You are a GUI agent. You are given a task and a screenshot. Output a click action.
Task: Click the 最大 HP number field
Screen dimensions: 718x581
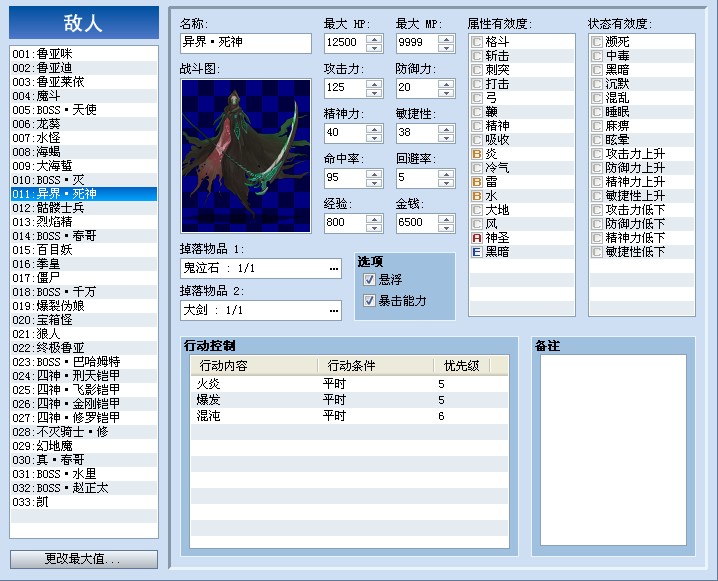(345, 43)
